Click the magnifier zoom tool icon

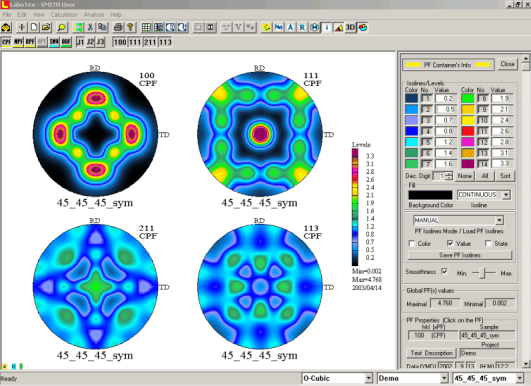point(62,27)
